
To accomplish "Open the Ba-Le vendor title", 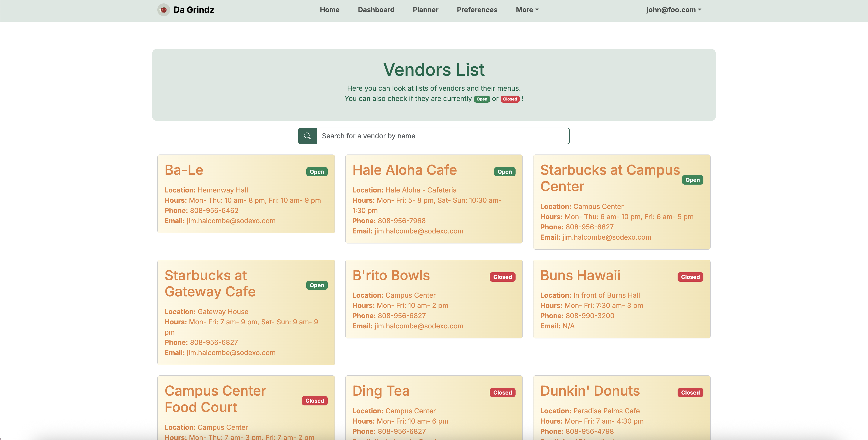I will click(184, 170).
